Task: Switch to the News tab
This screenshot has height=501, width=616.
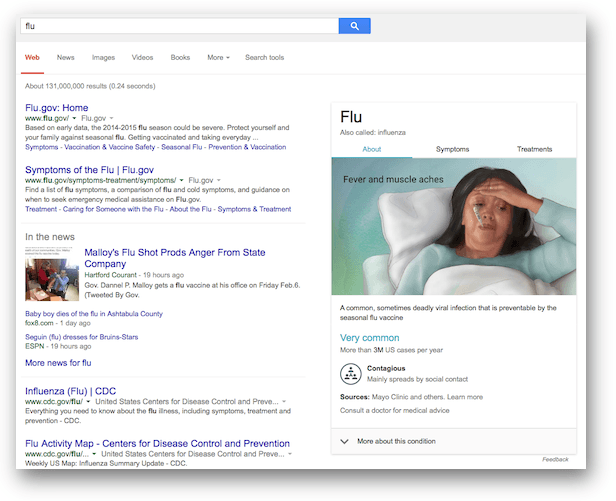Action: (66, 57)
